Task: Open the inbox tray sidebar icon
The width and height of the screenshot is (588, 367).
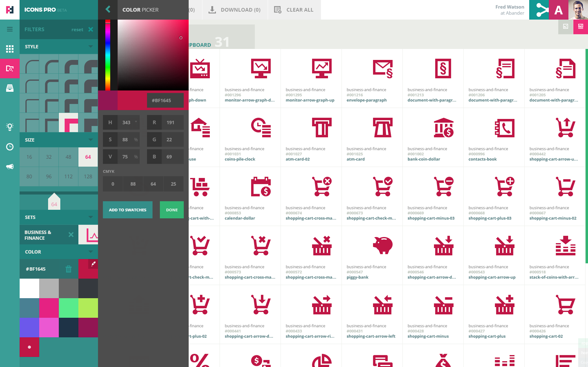Action: 10,88
